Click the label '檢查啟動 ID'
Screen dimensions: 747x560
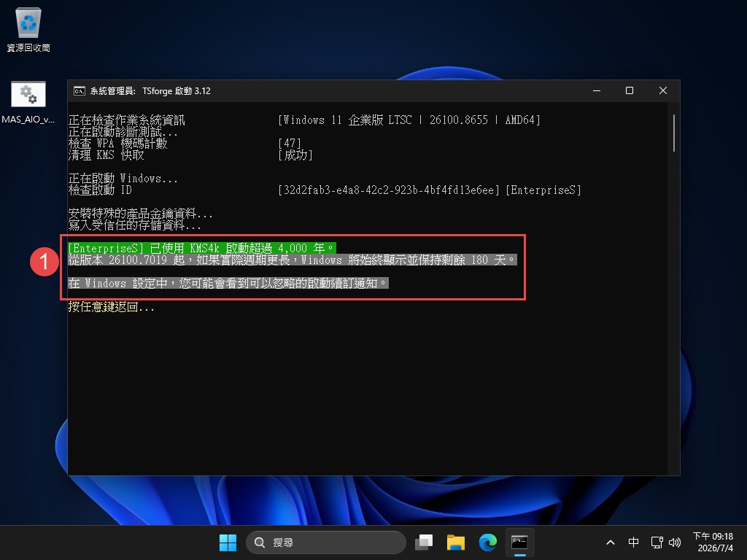tap(100, 190)
